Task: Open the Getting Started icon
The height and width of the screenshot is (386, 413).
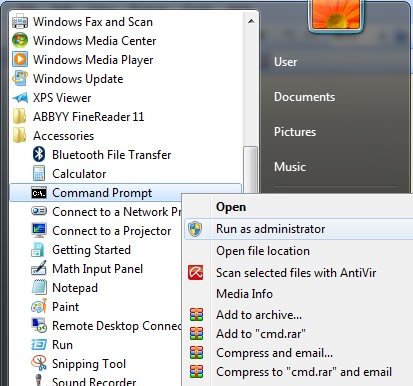Action: [x=38, y=250]
